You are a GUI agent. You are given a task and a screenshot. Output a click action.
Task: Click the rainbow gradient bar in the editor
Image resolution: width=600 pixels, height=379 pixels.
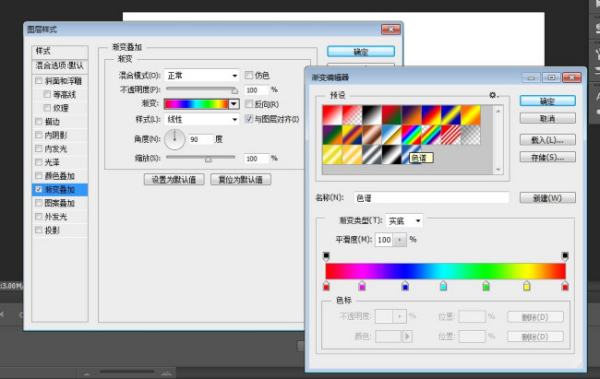445,271
